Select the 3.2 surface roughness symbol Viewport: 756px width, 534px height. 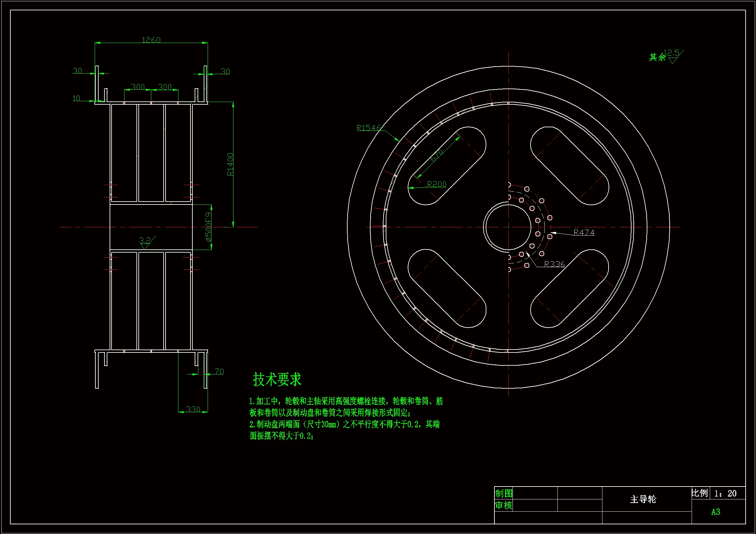pyautogui.click(x=145, y=241)
